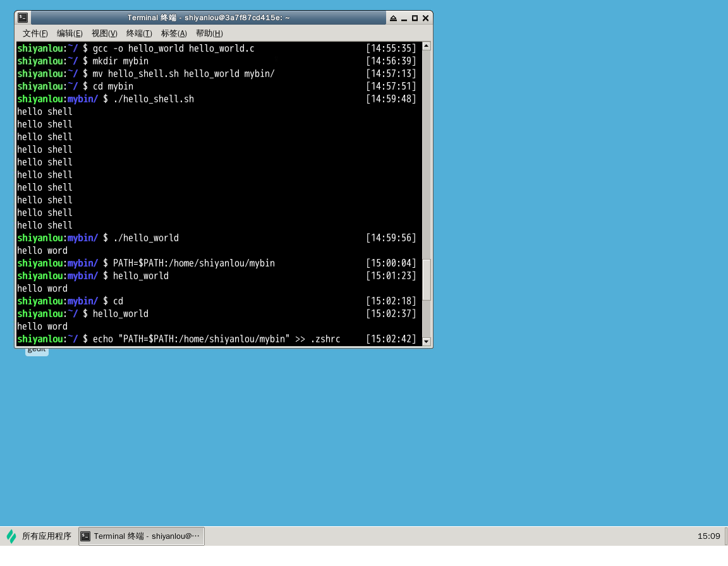
Task: Click the terminal icon in the title bar
Action: (23, 18)
